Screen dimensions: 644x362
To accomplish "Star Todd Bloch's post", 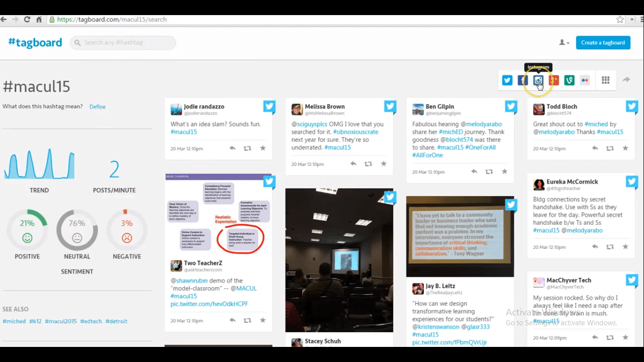I will (x=626, y=148).
